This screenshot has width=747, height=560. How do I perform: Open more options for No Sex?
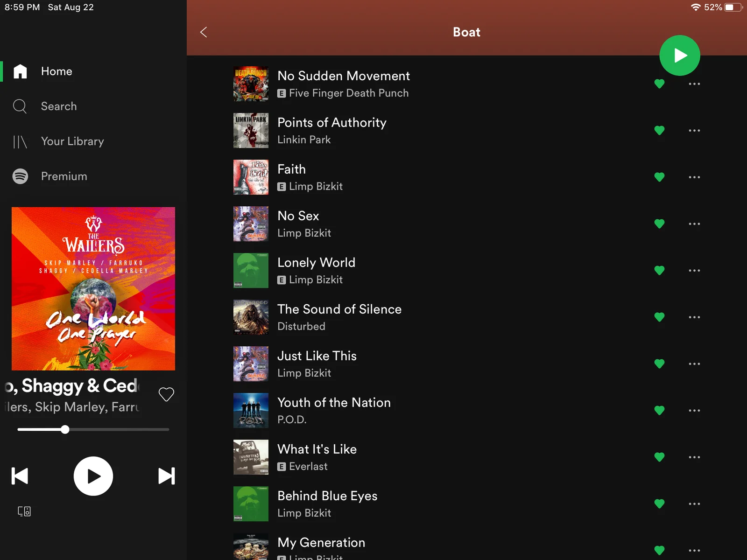click(694, 224)
